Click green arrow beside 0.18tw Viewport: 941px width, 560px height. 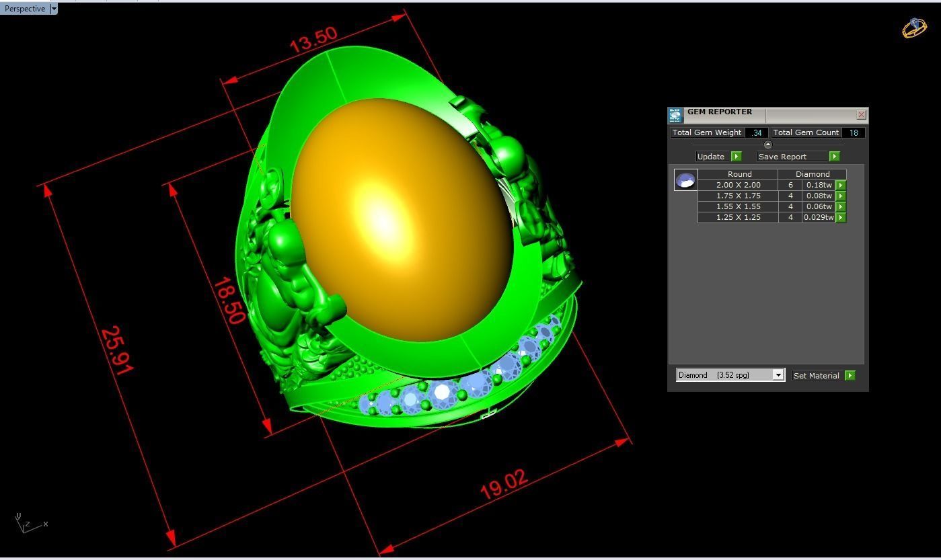tap(841, 185)
